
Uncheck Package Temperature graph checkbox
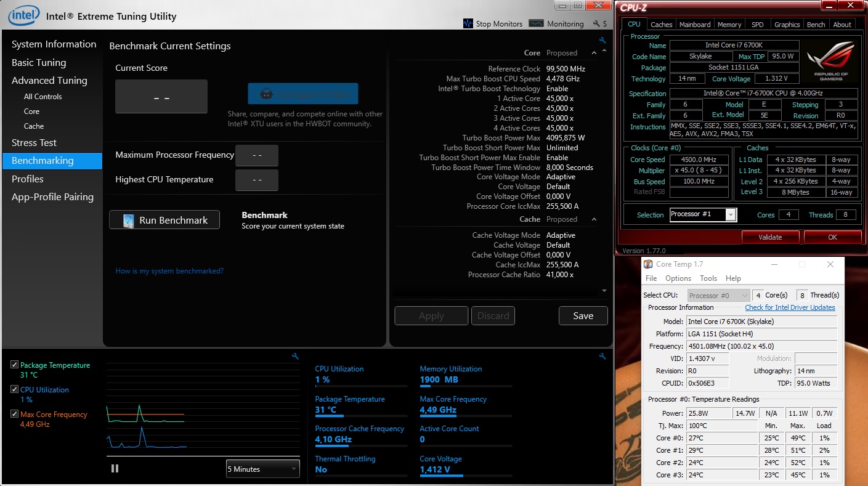point(14,365)
